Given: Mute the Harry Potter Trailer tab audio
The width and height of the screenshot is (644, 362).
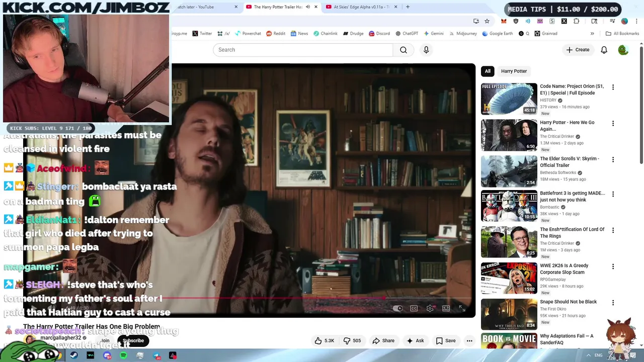Looking at the screenshot, I should pos(308,7).
